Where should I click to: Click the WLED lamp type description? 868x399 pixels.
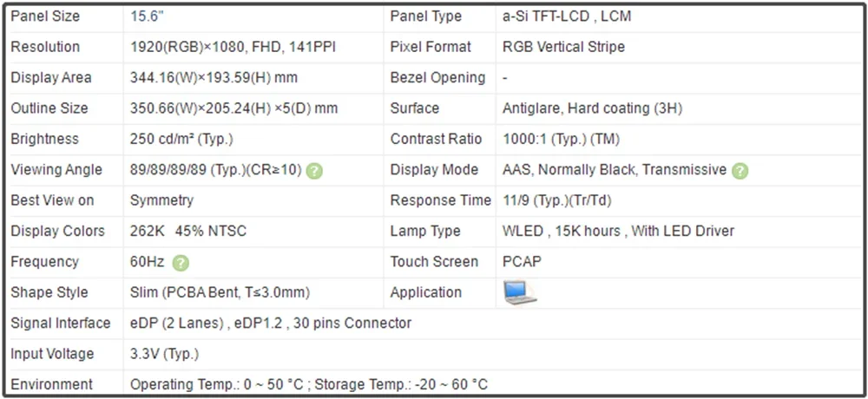click(618, 231)
